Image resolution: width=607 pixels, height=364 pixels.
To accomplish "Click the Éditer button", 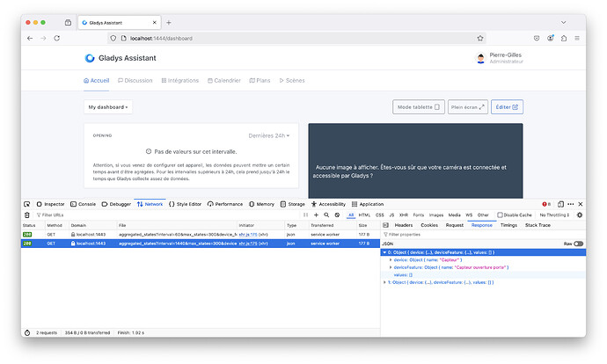I will point(507,107).
